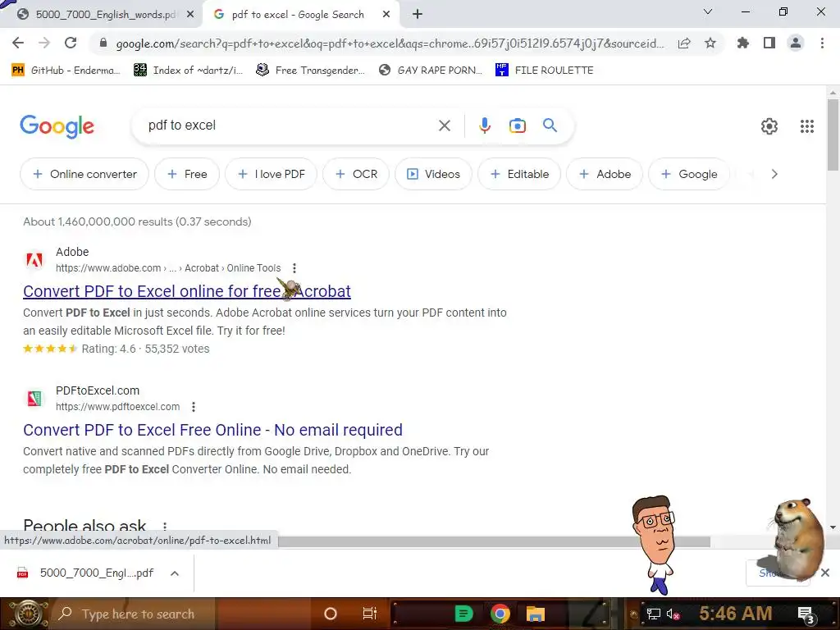Open File Explorer from the taskbar

535,614
